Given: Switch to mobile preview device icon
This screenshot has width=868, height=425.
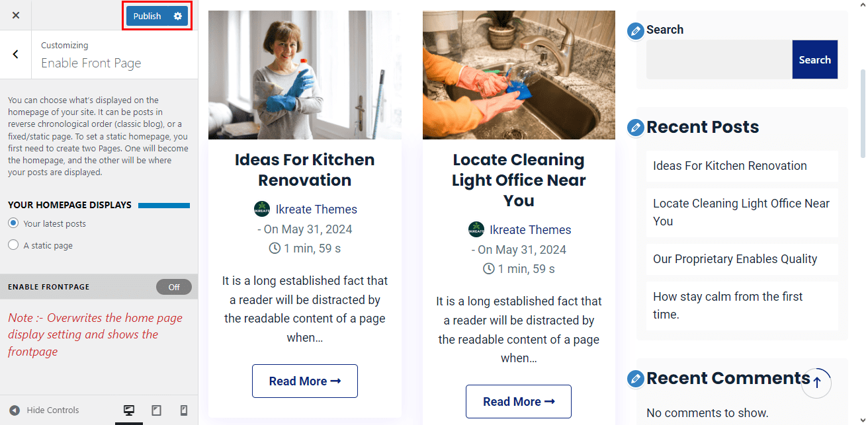Looking at the screenshot, I should click(x=184, y=410).
